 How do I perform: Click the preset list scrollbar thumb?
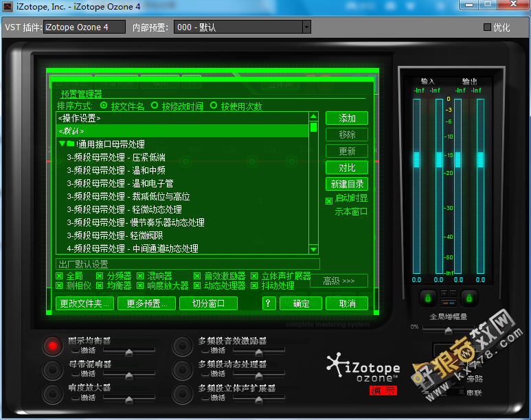314,127
